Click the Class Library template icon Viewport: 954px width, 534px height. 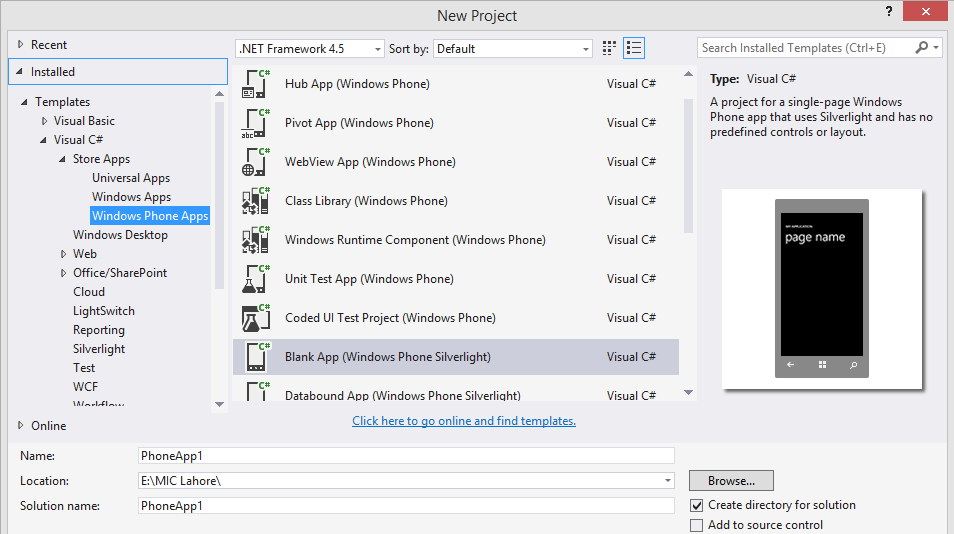click(256, 201)
